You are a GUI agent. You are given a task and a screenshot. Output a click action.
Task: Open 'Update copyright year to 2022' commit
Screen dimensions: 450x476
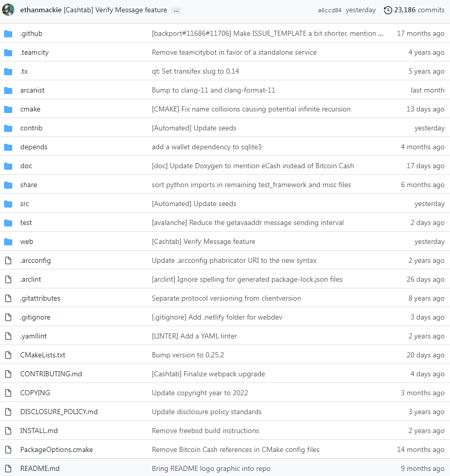coord(200,393)
